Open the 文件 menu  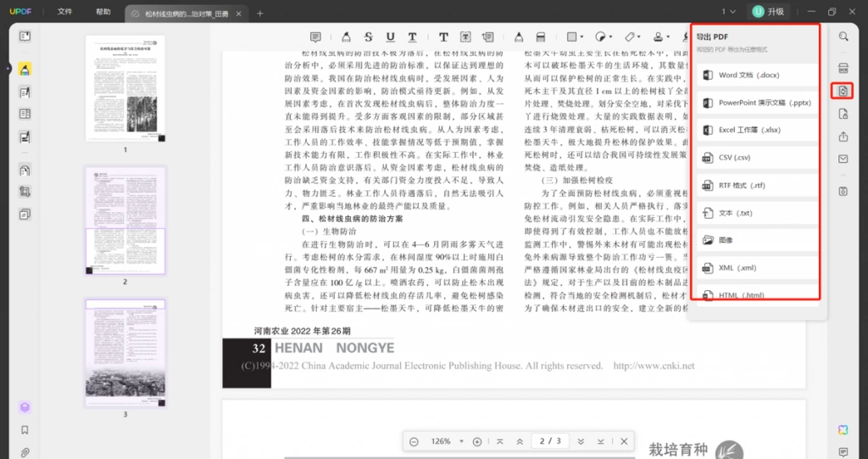click(64, 12)
